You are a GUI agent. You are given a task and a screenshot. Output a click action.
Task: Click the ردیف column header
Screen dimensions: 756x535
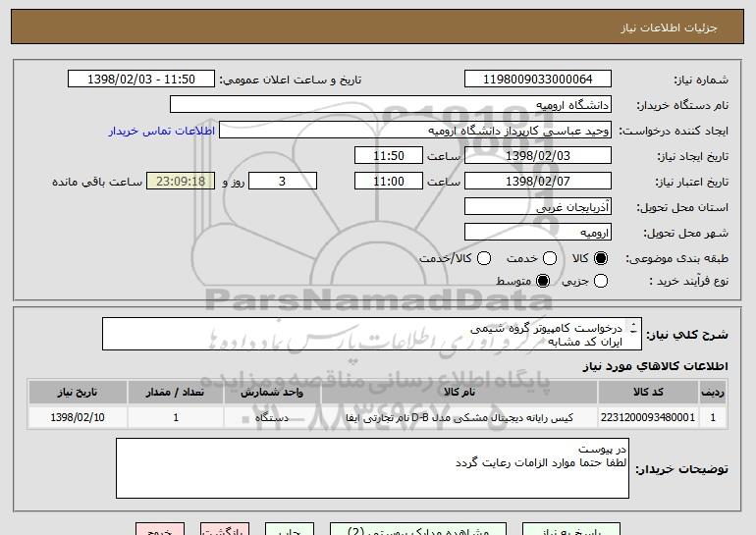[713, 392]
